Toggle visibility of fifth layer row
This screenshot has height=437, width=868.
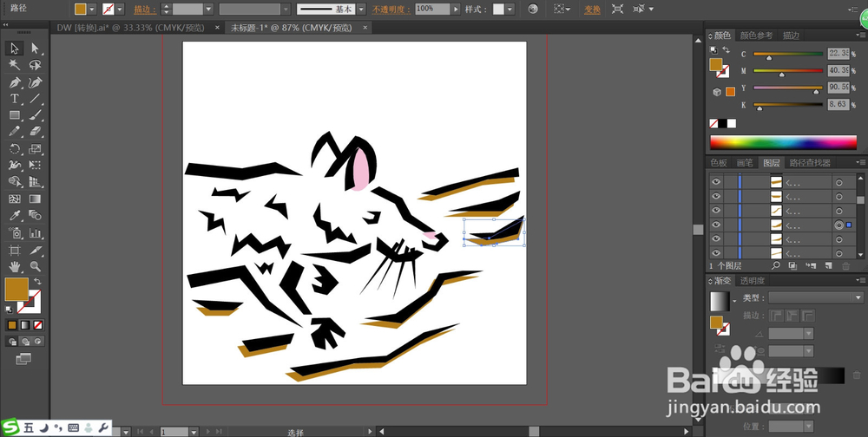(x=716, y=239)
